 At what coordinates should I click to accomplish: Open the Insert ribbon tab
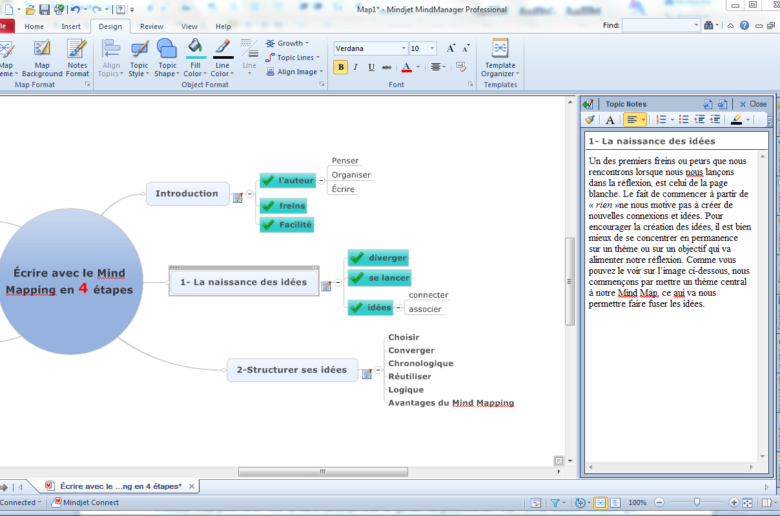click(x=71, y=27)
